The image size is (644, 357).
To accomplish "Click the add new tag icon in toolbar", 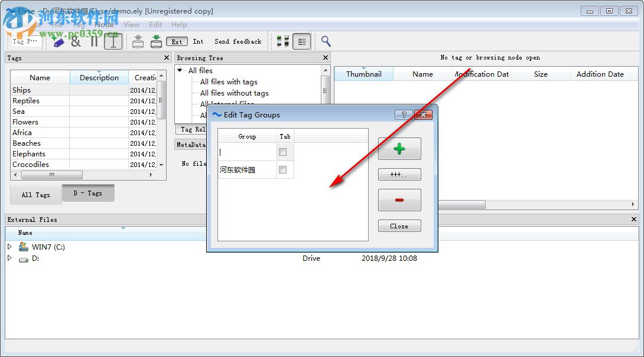I will tap(58, 41).
